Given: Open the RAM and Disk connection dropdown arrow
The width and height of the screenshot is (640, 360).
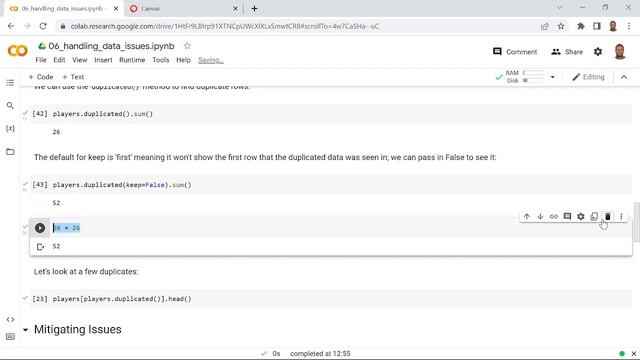Looking at the screenshot, I should (552, 77).
